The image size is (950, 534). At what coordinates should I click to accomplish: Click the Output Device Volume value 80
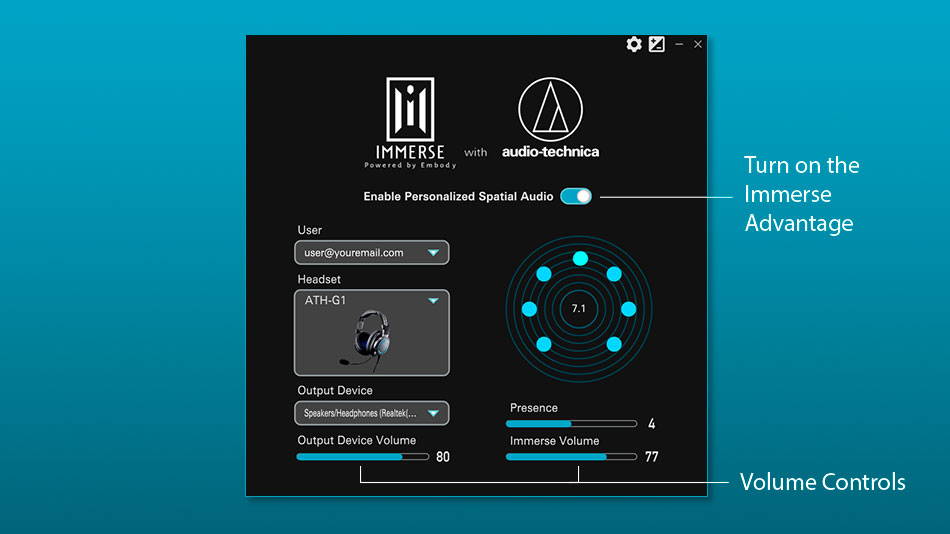pos(443,457)
